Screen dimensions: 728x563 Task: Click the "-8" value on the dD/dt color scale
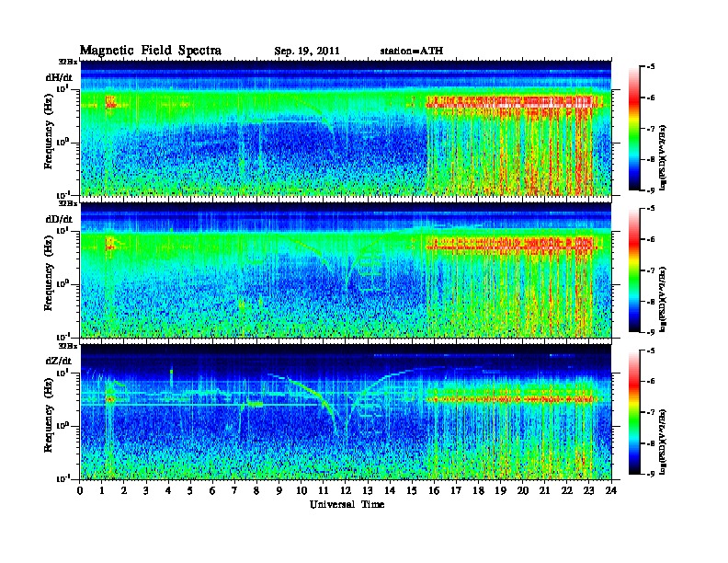pos(651,302)
